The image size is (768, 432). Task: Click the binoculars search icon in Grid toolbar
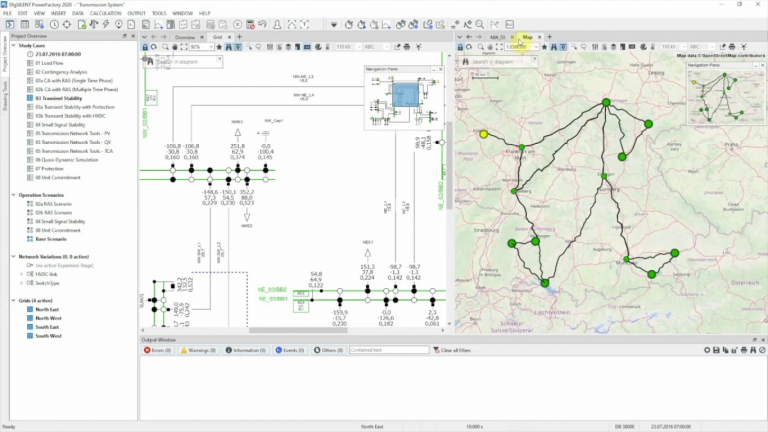coord(226,47)
